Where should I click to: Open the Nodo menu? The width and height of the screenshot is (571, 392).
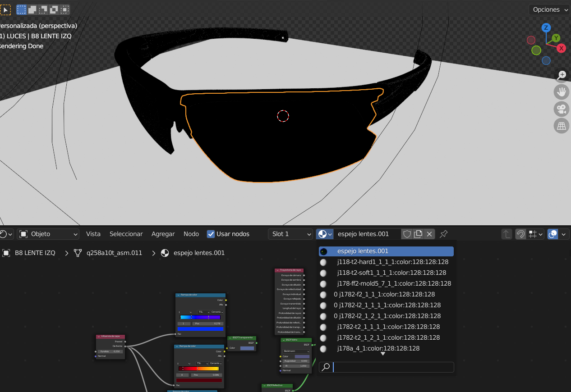pos(191,234)
